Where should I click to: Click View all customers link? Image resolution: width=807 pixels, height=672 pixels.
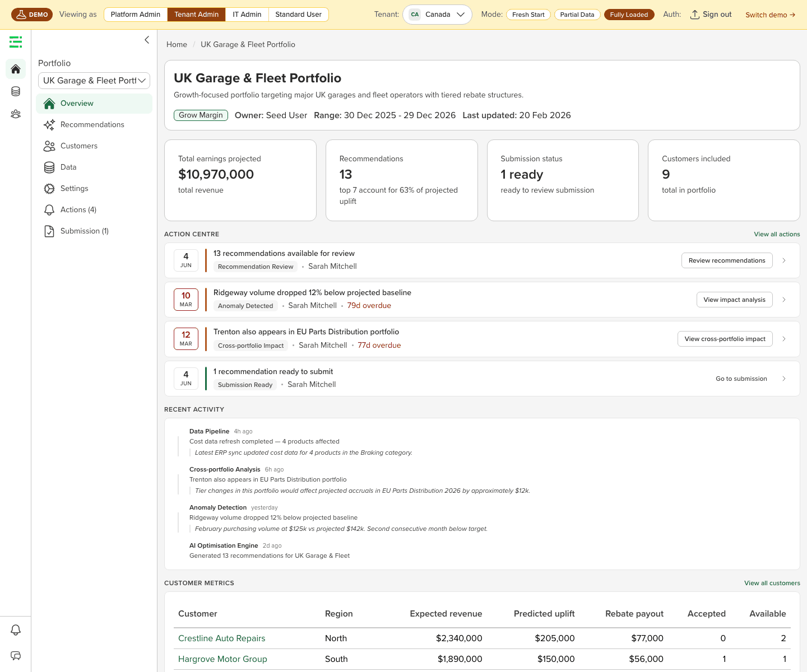tap(772, 583)
